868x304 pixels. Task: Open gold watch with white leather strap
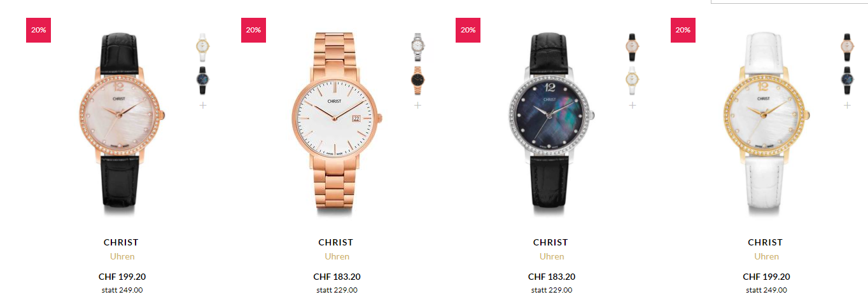click(766, 121)
